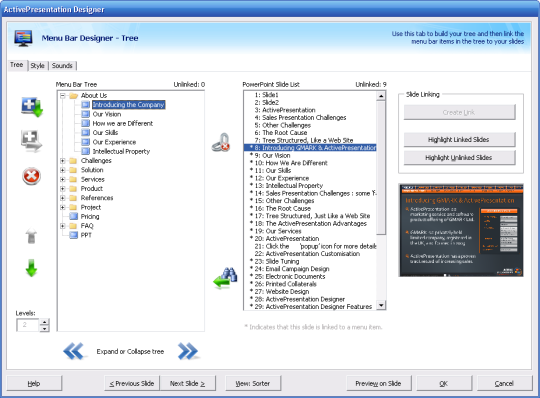
Task: Click the PPT page icon
Action: click(74, 235)
